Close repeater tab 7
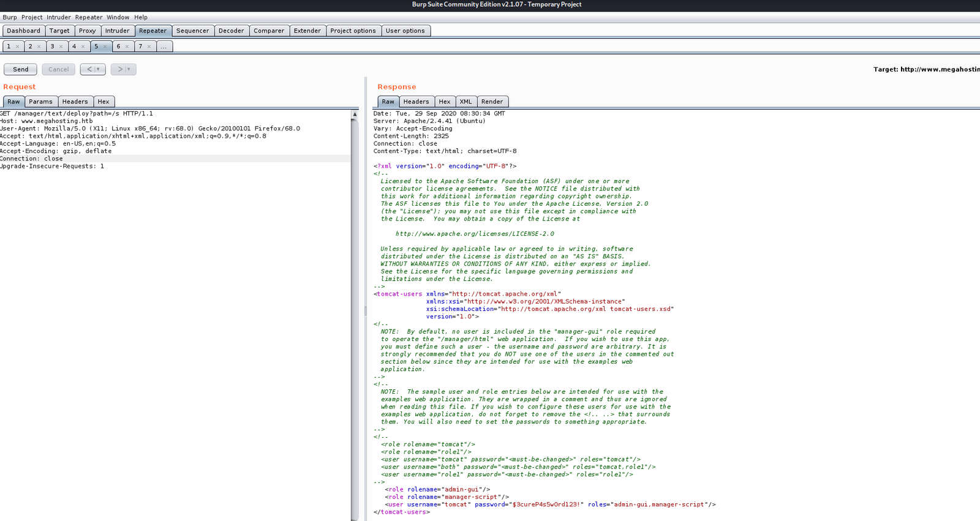Viewport: 980px width, 521px height. click(x=149, y=47)
